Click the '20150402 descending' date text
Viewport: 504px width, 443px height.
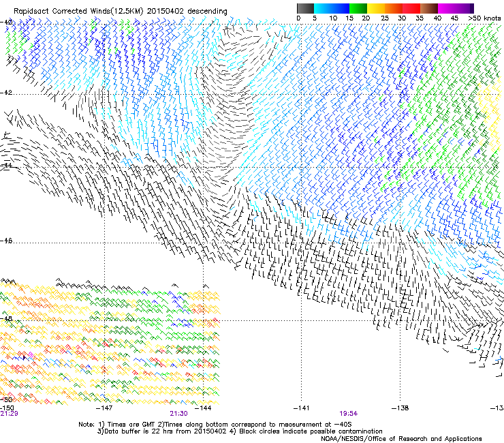click(x=187, y=12)
